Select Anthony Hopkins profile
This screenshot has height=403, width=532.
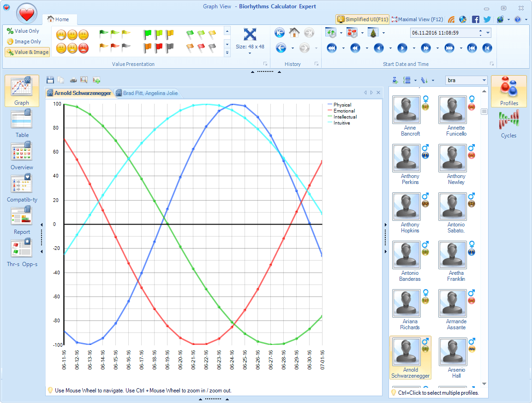coord(410,213)
